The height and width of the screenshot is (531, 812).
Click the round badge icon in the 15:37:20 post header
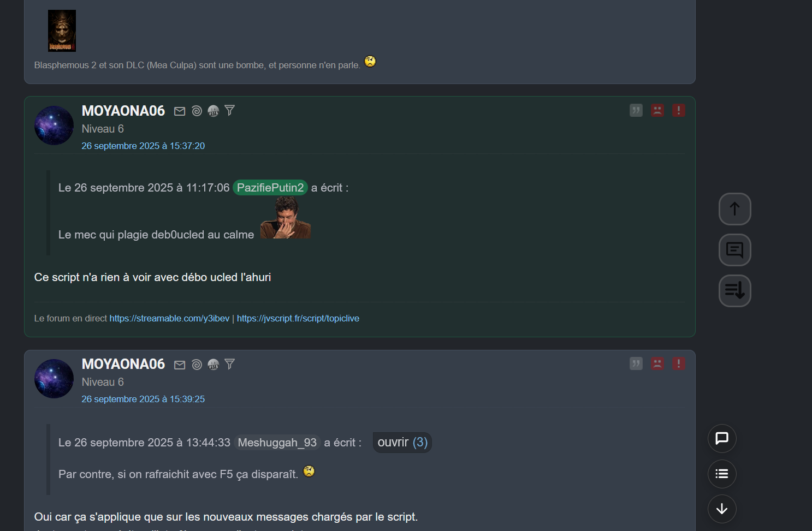tap(214, 111)
